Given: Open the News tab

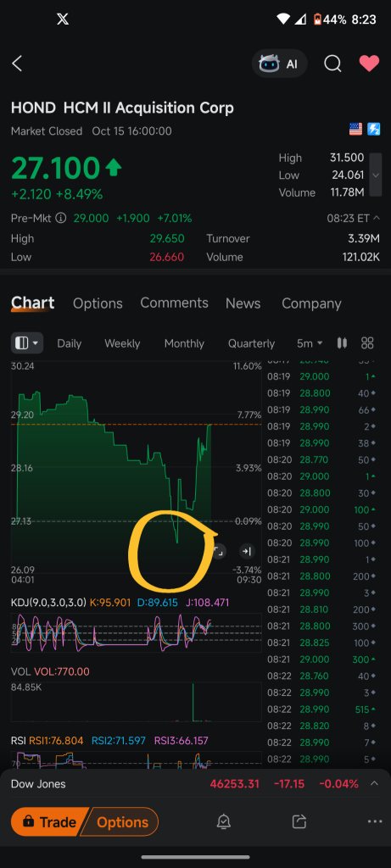Looking at the screenshot, I should [243, 303].
